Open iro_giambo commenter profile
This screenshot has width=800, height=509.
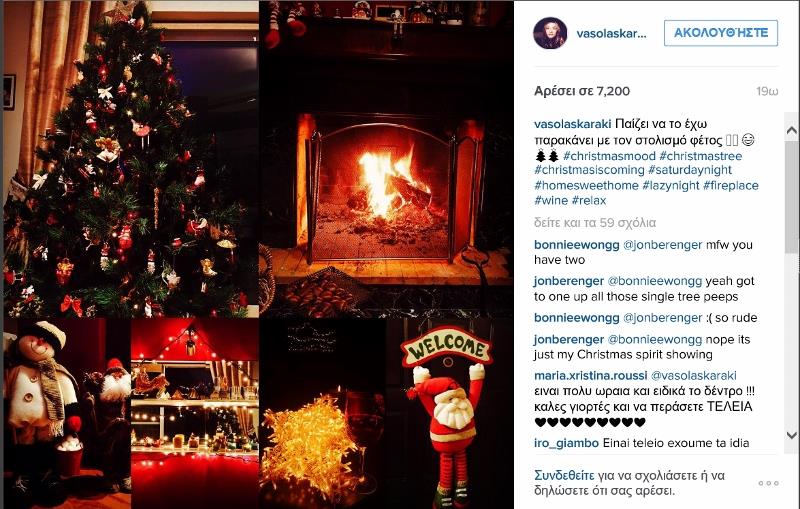coord(566,443)
